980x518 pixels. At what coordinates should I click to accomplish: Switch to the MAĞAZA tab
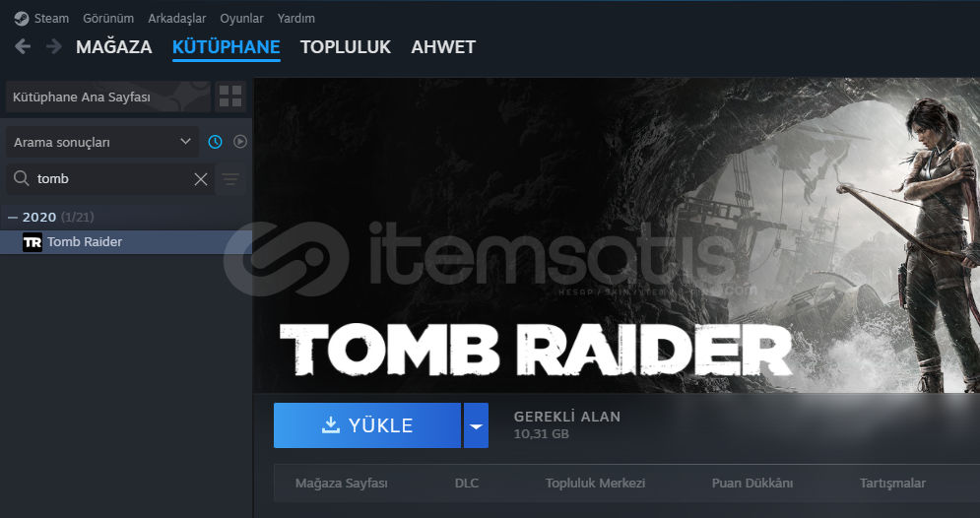(113, 47)
